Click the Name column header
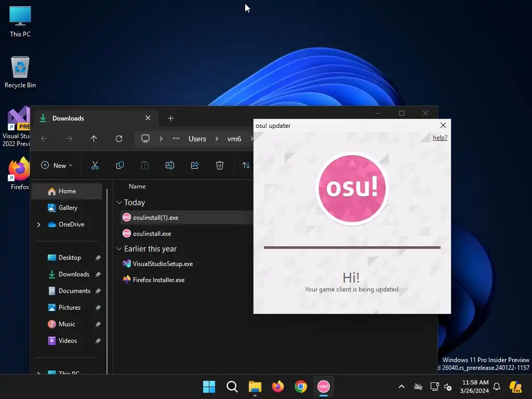The width and height of the screenshot is (532, 399). pyautogui.click(x=137, y=187)
